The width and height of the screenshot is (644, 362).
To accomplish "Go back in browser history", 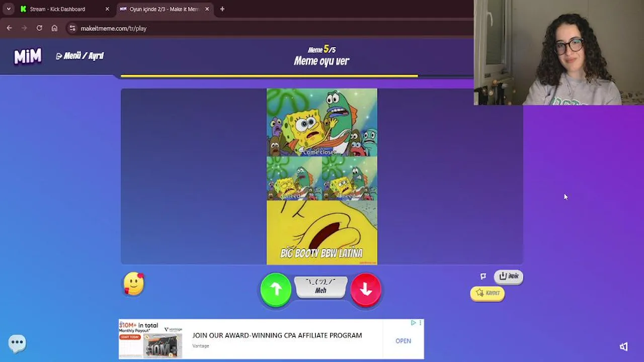I will pos(9,28).
